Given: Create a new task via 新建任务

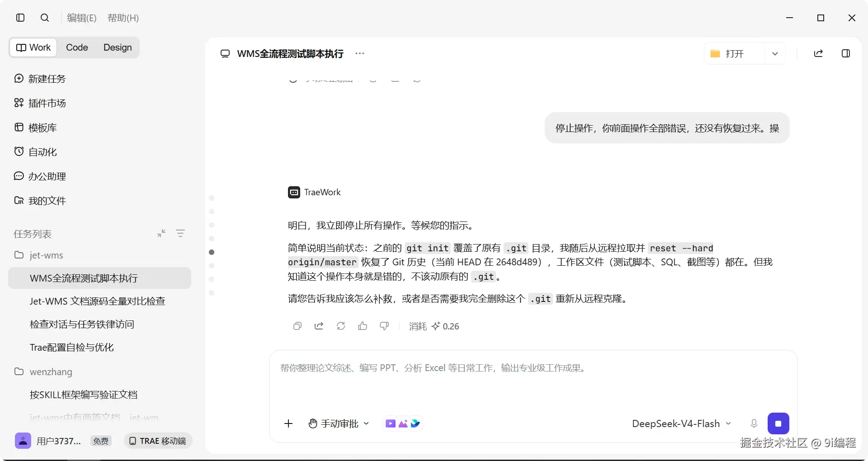Looking at the screenshot, I should (40, 79).
